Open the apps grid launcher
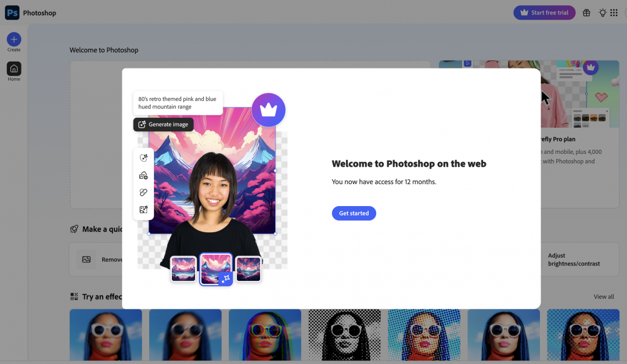Image resolution: width=627 pixels, height=364 pixels. point(614,13)
